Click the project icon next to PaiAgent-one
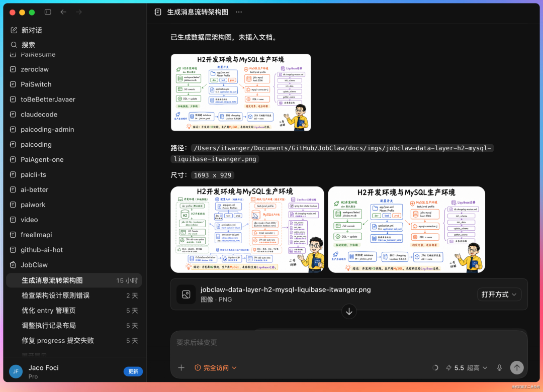543x392 pixels. [x=13, y=160]
